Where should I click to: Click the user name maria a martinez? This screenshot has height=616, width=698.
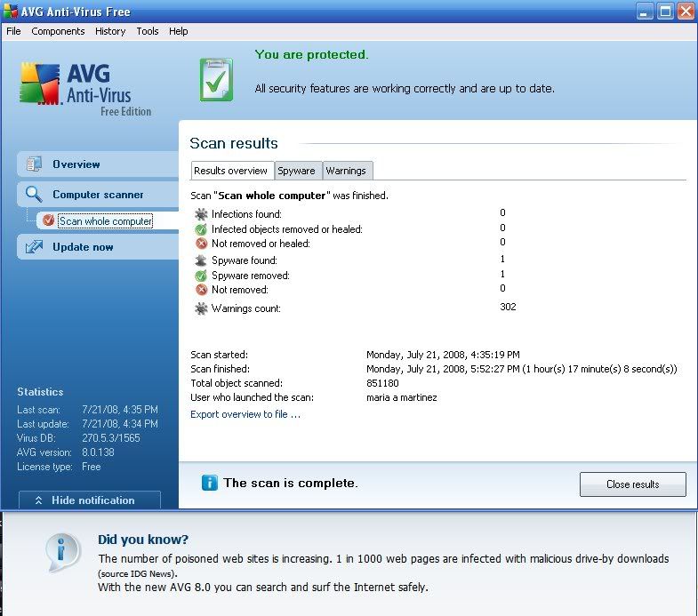[x=402, y=397]
